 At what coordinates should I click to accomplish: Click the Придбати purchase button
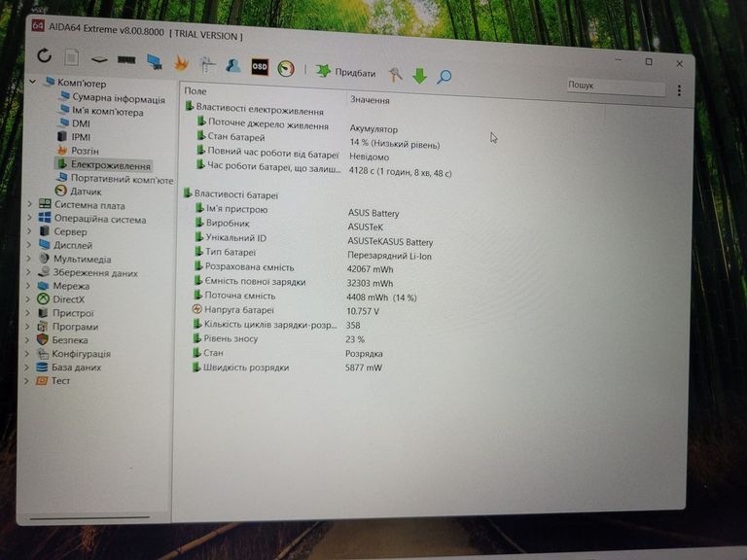point(345,73)
